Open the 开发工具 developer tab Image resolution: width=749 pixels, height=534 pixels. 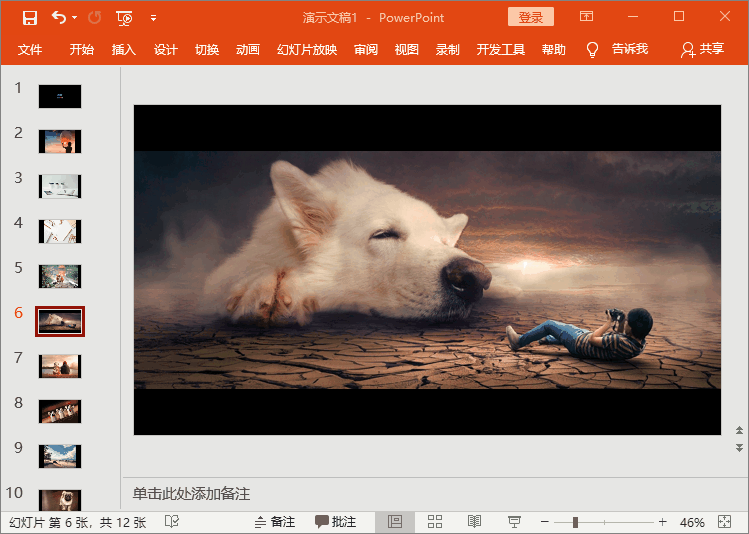click(x=501, y=50)
